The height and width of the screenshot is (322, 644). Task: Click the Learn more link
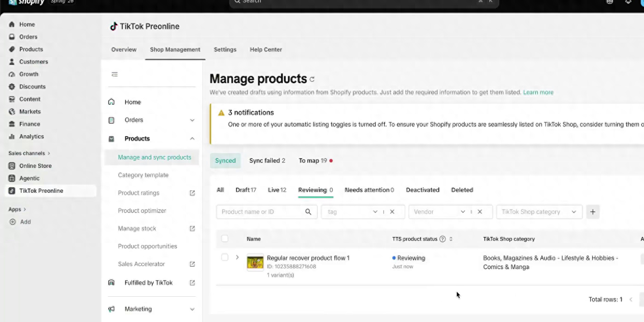click(x=538, y=92)
